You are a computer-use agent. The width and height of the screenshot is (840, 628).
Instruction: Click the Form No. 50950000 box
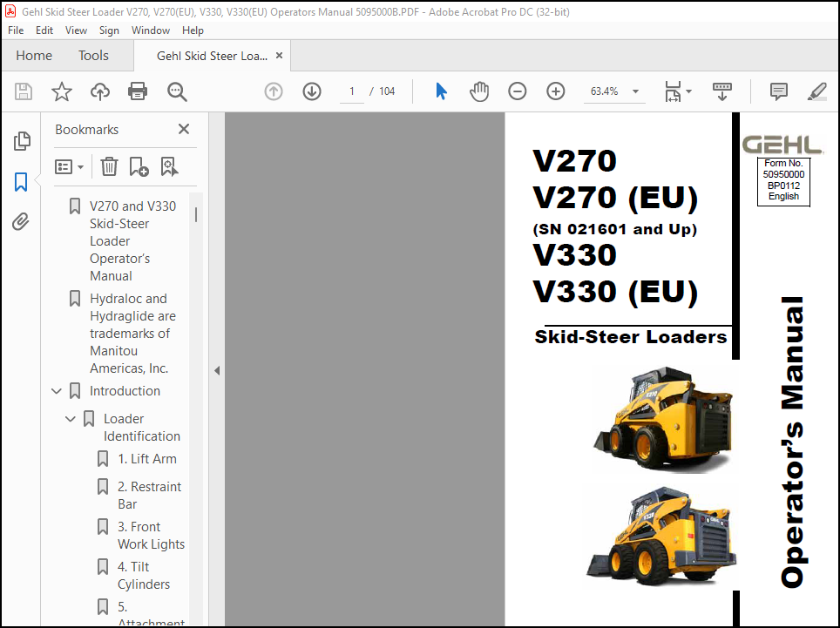click(783, 180)
